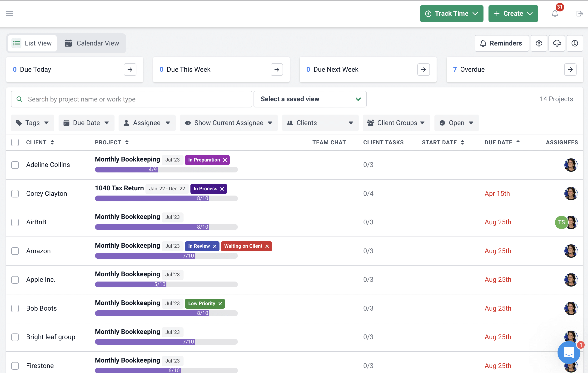Open the Due Today arrow
This screenshot has width=588, height=373.
click(x=130, y=70)
